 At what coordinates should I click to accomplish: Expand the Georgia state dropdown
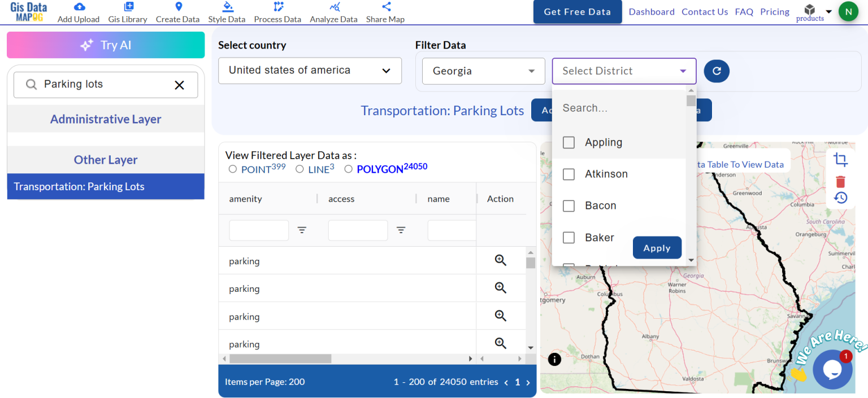pyautogui.click(x=531, y=71)
